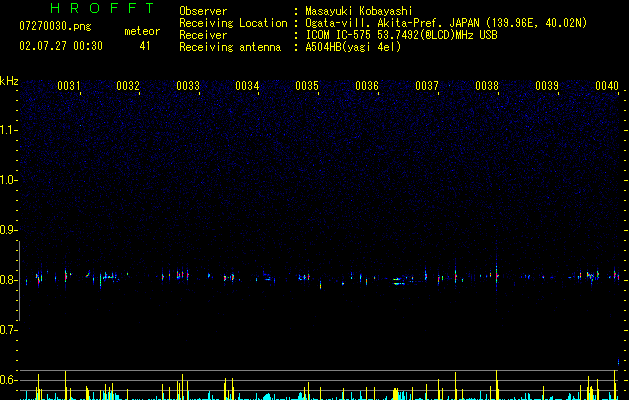Click the 0038 time marker
Screen dimensions: 629x400
(x=487, y=86)
